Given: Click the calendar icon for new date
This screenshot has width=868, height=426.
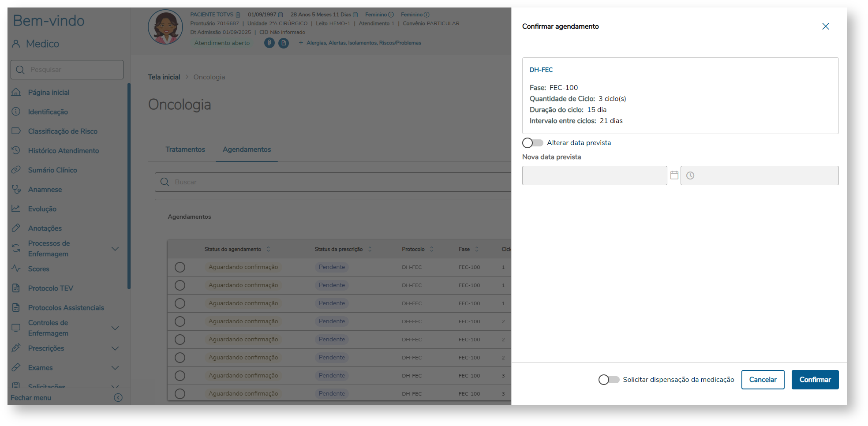Looking at the screenshot, I should 674,175.
